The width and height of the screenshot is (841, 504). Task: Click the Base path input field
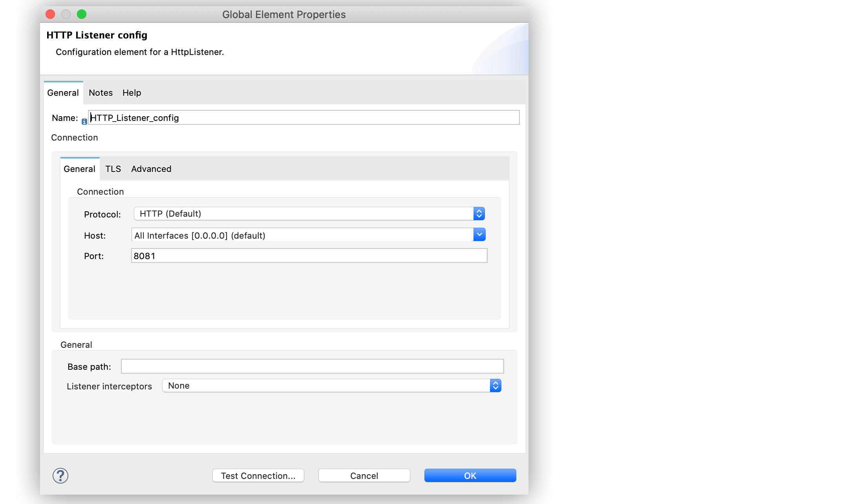(312, 366)
